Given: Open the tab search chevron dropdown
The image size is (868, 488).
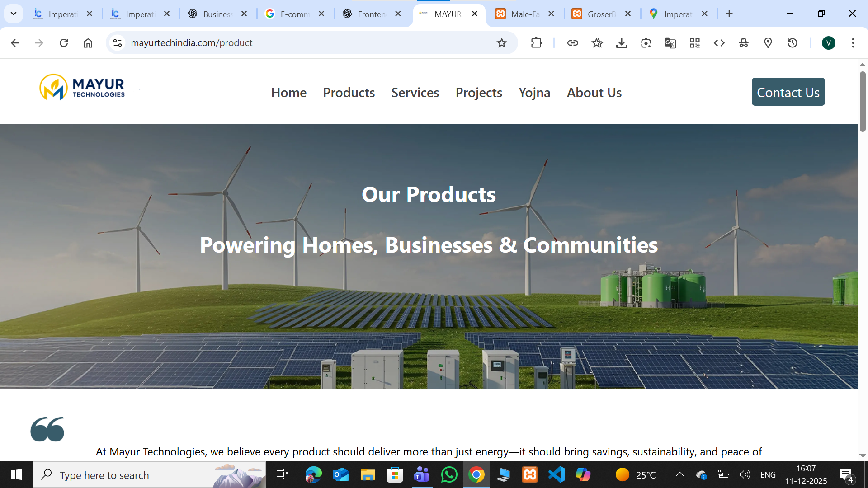Looking at the screenshot, I should point(13,14).
